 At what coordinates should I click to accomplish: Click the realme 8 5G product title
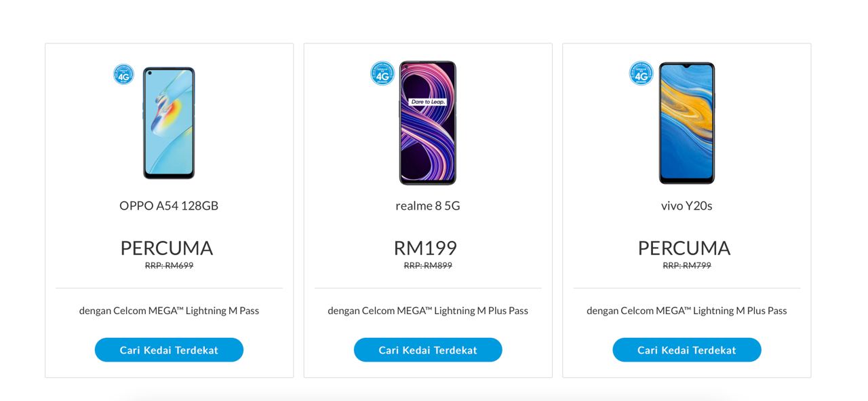[428, 206]
